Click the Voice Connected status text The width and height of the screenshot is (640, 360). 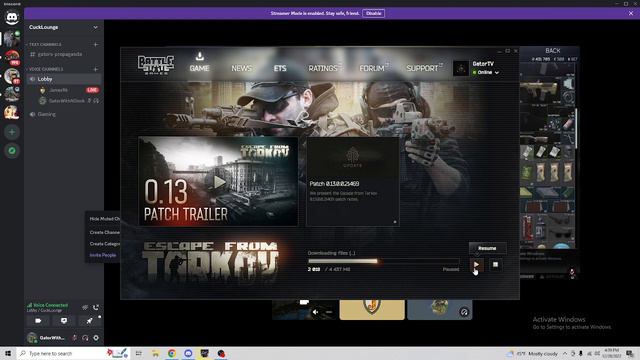tap(50, 305)
